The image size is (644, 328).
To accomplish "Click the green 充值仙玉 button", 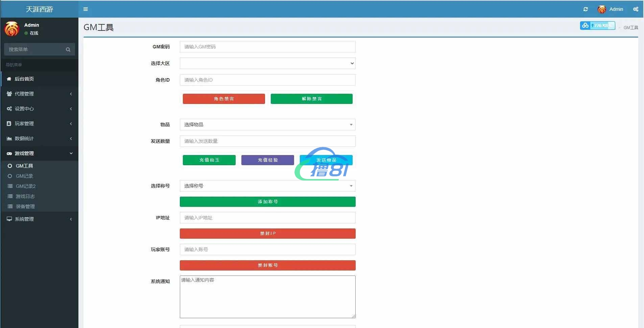I will pyautogui.click(x=209, y=160).
